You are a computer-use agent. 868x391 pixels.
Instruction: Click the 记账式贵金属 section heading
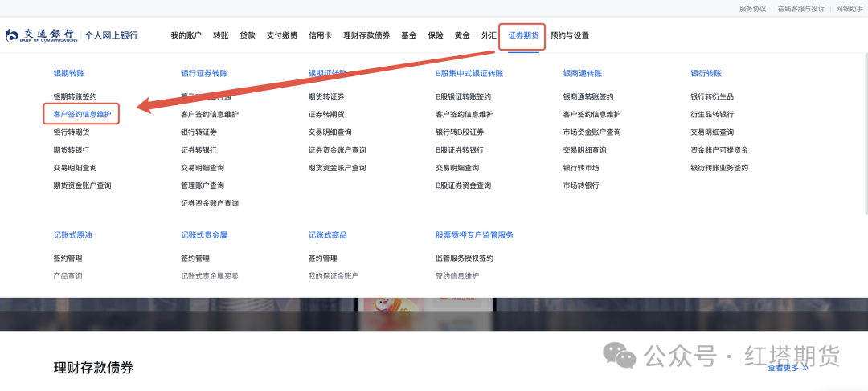204,235
